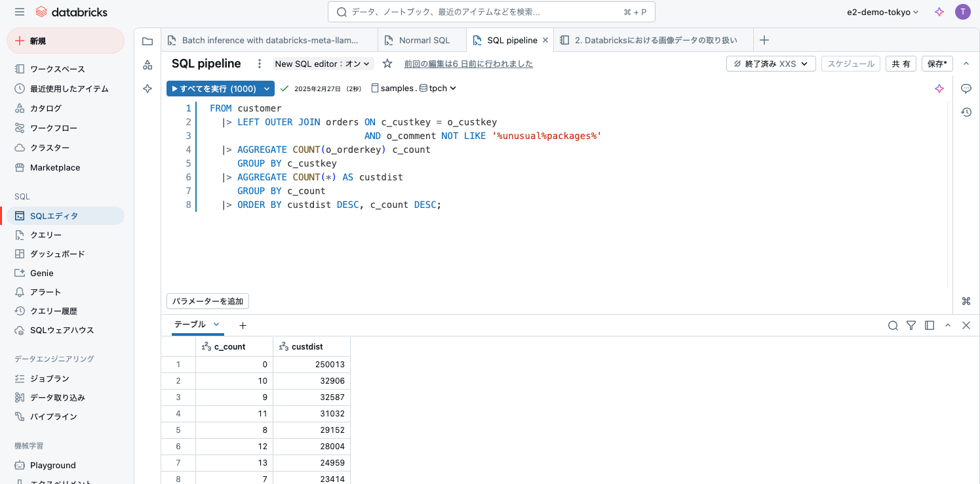
Task: Click the assistant sparkle icon in editor
Action: 939,89
